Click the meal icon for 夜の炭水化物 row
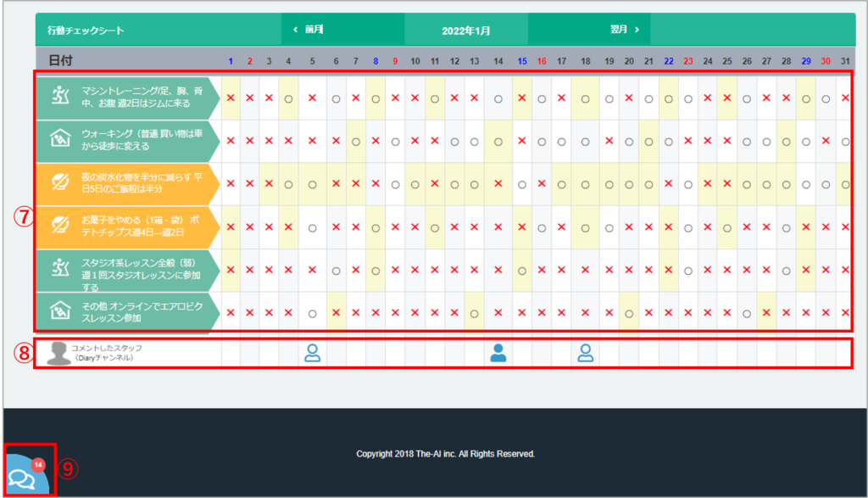868x498 pixels. point(59,183)
